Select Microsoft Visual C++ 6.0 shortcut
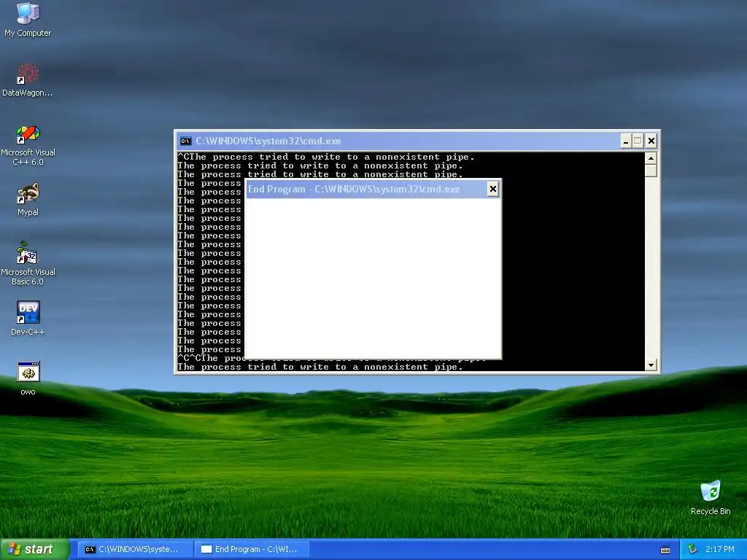Screen dimensions: 747x560 28,145
